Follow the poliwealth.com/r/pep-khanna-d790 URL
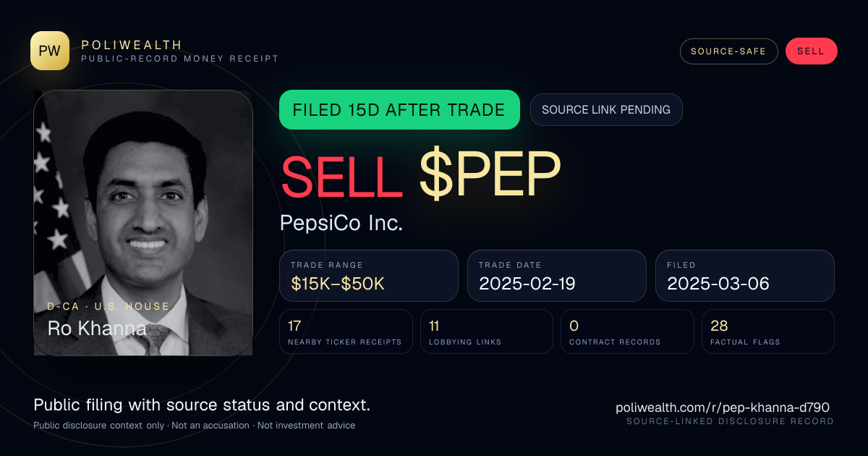 coord(723,408)
